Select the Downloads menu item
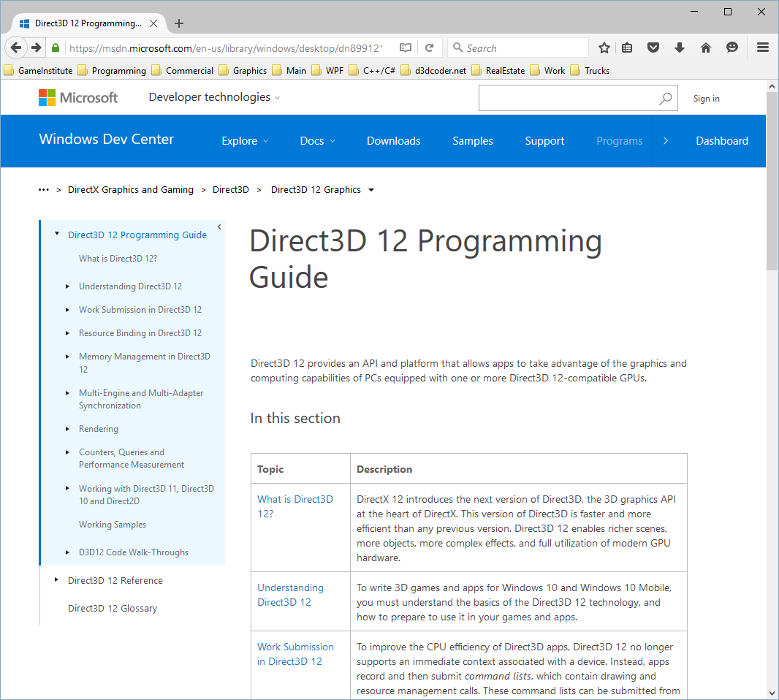Viewport: 779px width, 700px height. click(393, 141)
